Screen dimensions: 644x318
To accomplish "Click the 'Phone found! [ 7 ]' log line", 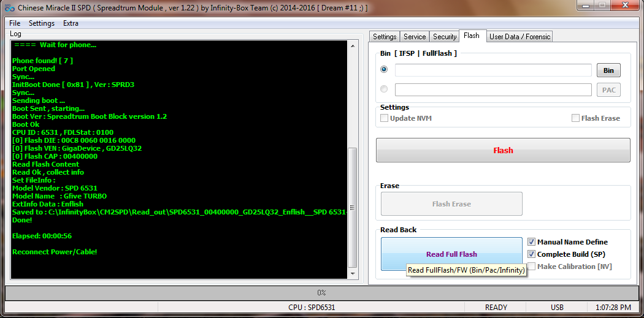I will point(43,61).
